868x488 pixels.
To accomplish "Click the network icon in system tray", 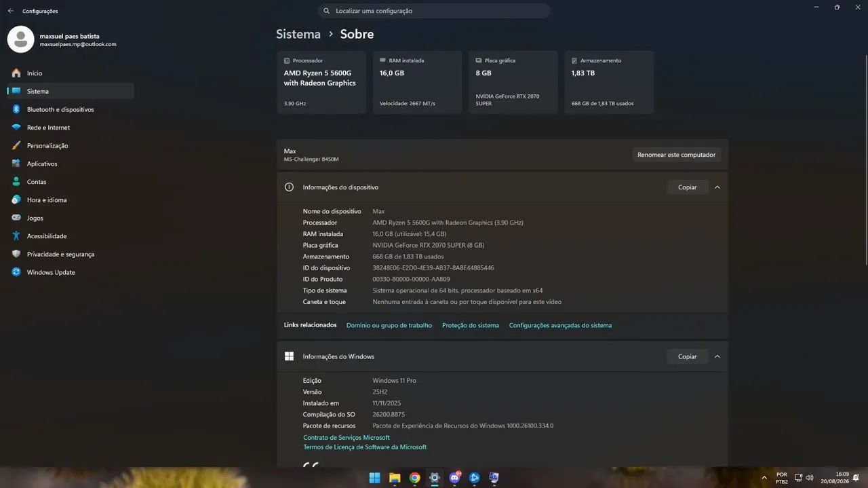I will [798, 478].
